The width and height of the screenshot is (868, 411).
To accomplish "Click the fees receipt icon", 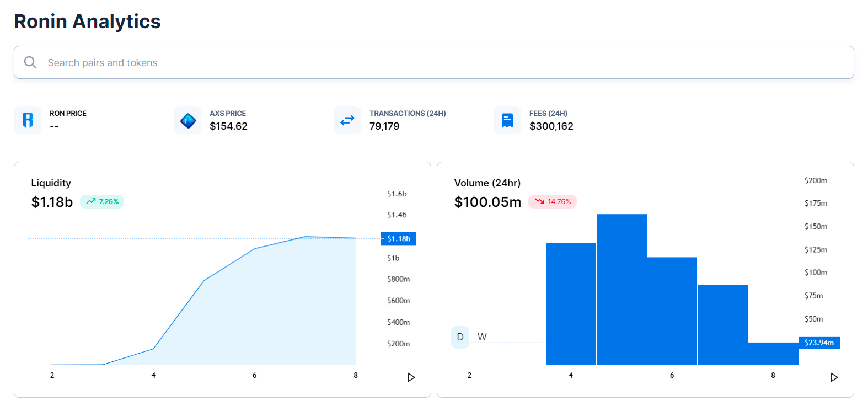I will pos(507,120).
